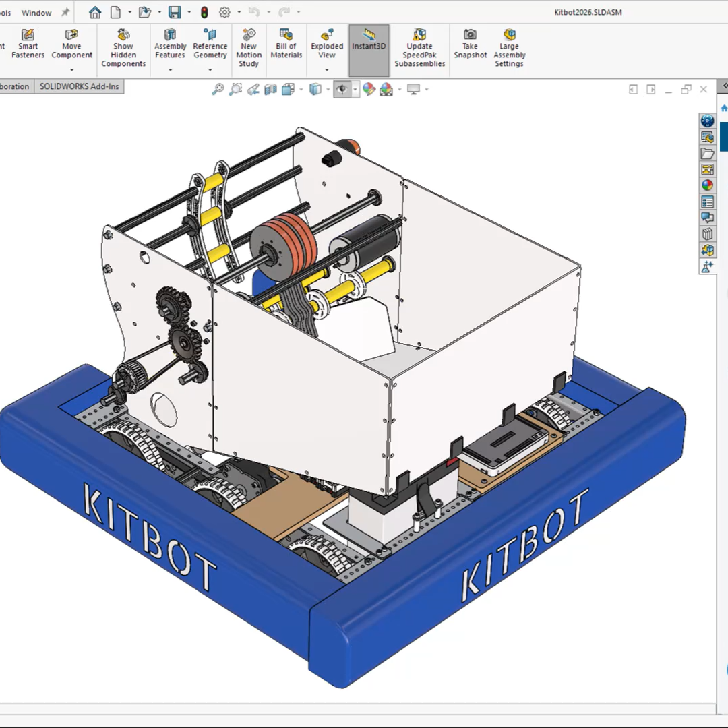Viewport: 728px width, 728px height.
Task: Click Apply Scene icon
Action: (386, 89)
